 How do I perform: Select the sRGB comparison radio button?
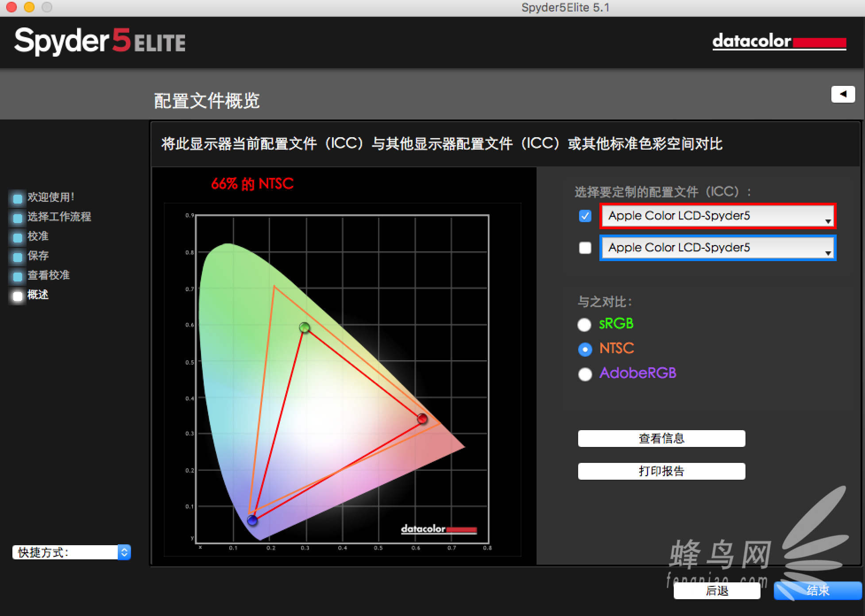pyautogui.click(x=584, y=324)
